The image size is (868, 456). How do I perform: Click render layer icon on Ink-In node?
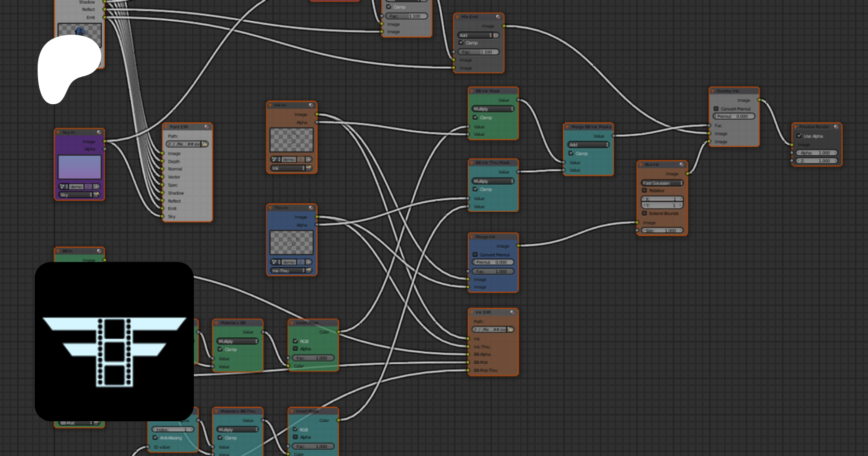tap(309, 168)
